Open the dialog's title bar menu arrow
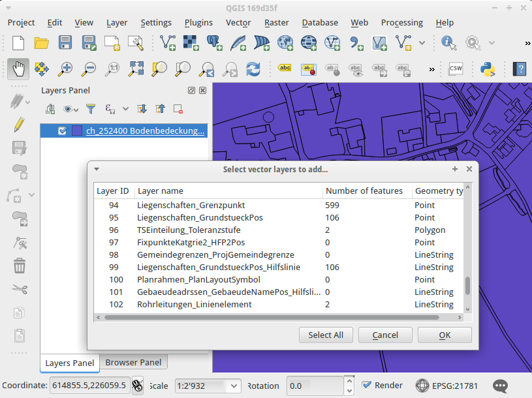The width and height of the screenshot is (532, 398). click(x=97, y=169)
